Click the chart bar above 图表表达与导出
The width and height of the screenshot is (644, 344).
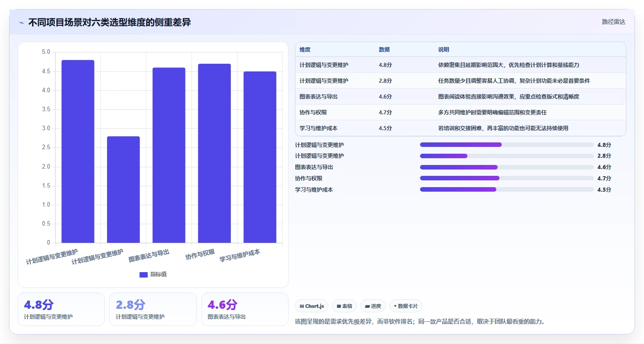coord(169,155)
